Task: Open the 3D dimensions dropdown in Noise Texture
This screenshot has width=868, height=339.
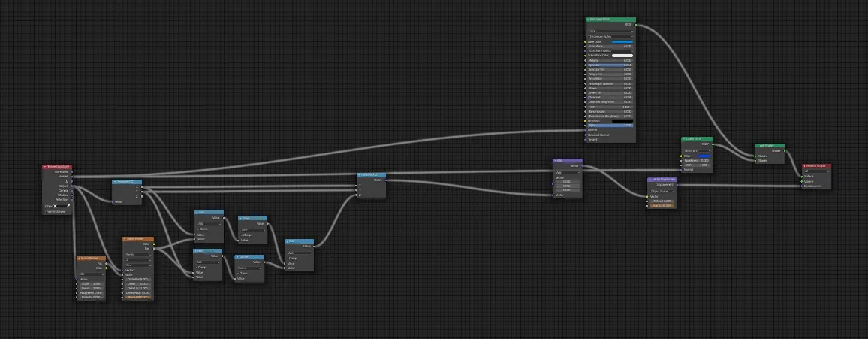Action: point(91,274)
